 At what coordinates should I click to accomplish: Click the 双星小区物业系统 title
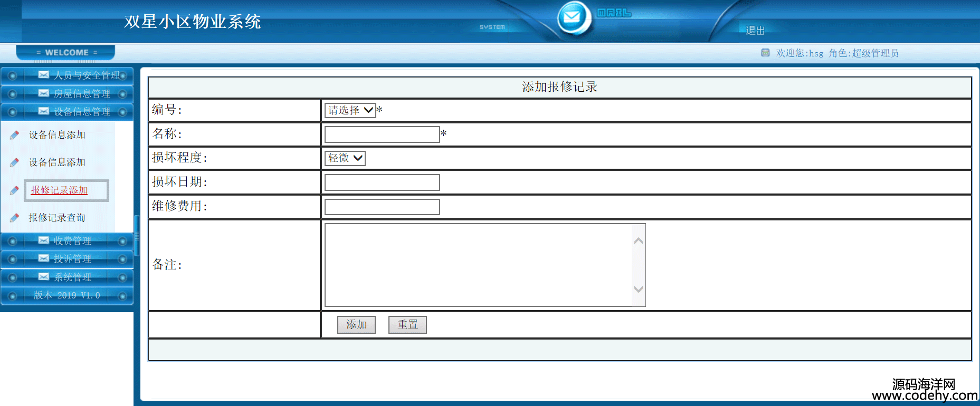tap(193, 22)
